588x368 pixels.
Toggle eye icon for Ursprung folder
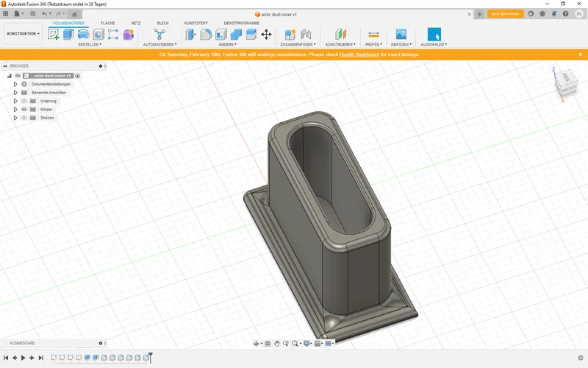(x=24, y=101)
